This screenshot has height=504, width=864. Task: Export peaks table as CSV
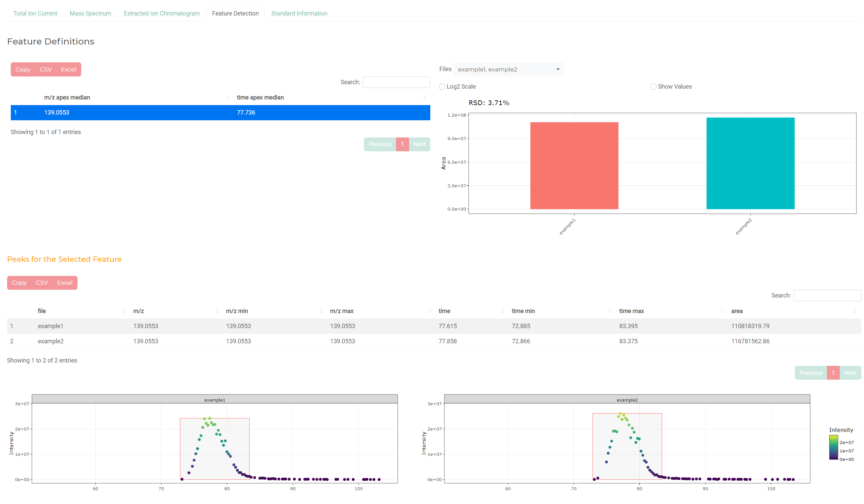tap(42, 283)
